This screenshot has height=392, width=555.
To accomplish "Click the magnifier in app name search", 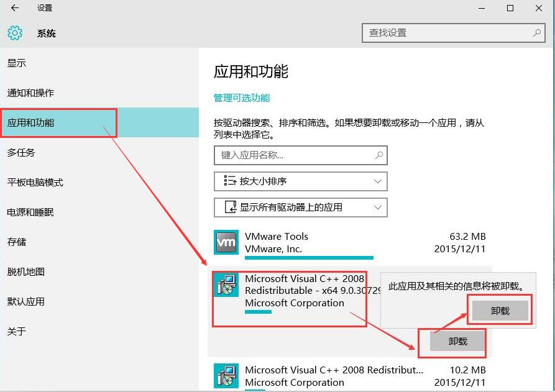I will (x=378, y=155).
